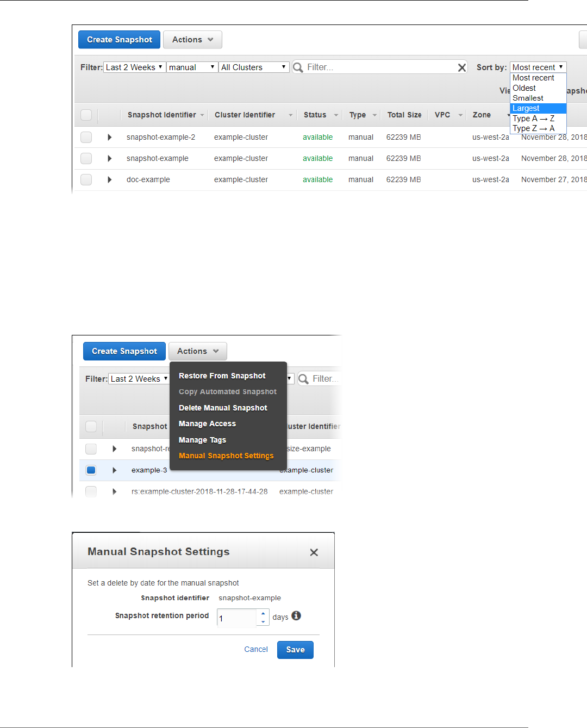Click snapshot-example-2 identifier text
The width and height of the screenshot is (587, 728).
tap(161, 137)
